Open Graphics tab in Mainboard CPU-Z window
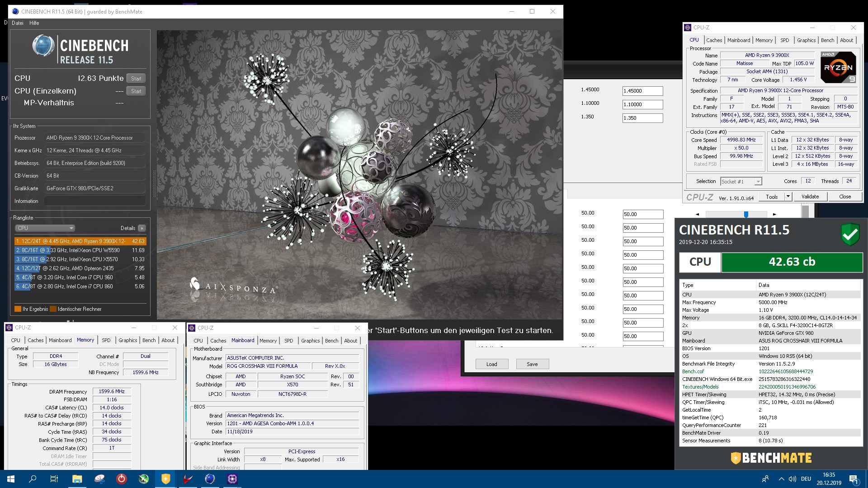 click(310, 341)
